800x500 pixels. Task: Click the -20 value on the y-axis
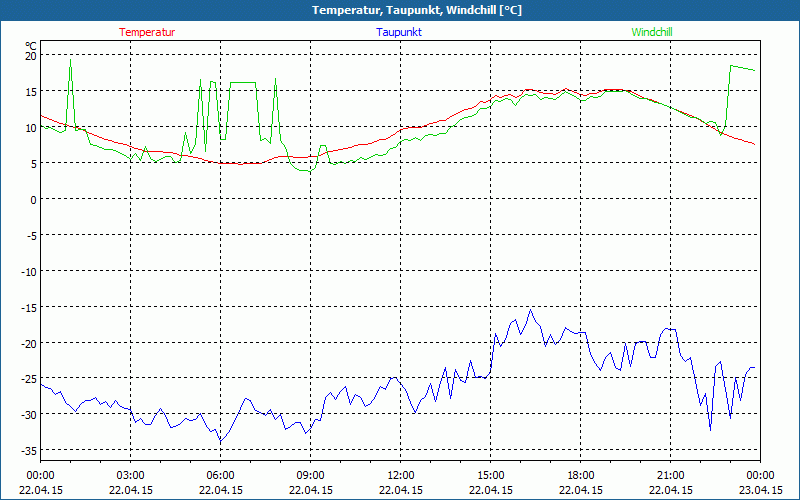tap(29, 344)
